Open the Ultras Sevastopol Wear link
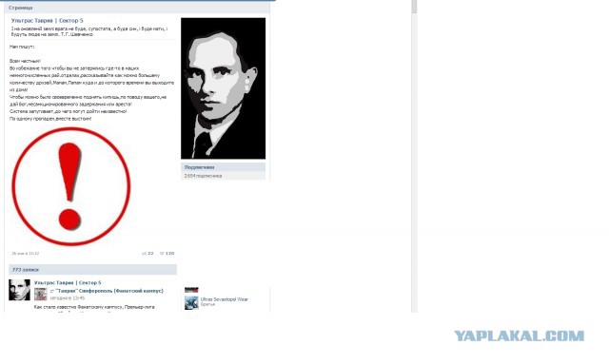This screenshot has height=364, width=609. tap(225, 299)
